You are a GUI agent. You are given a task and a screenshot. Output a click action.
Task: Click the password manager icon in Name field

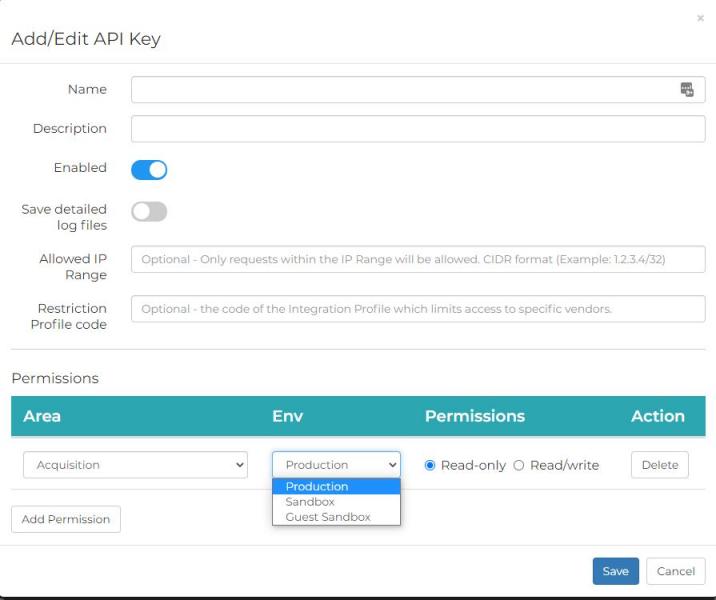click(687, 90)
